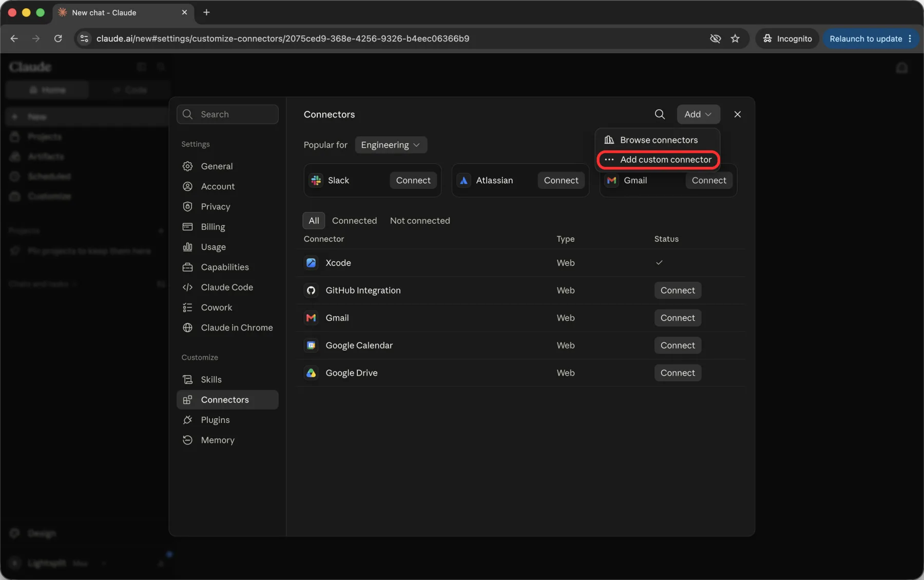
Task: Click the Gmail icon in connector list
Action: click(311, 318)
